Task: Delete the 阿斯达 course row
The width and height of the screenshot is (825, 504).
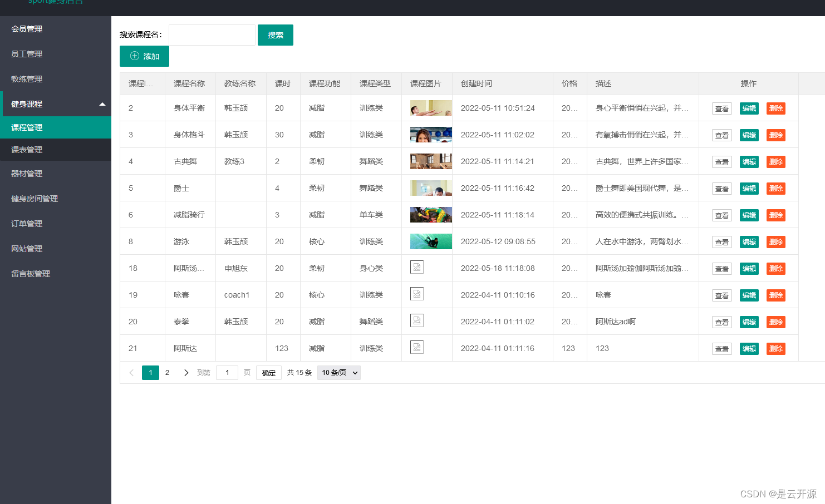Action: (776, 349)
